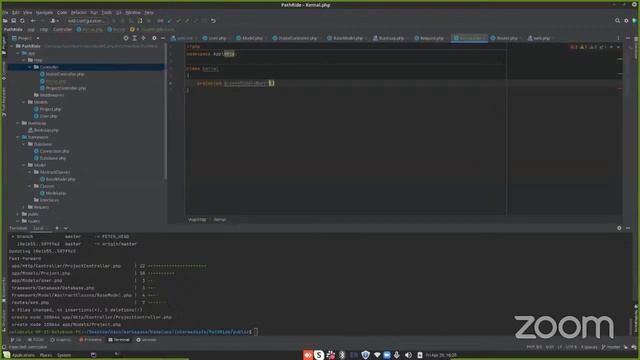Open Project view selector dropdown

click(x=27, y=38)
